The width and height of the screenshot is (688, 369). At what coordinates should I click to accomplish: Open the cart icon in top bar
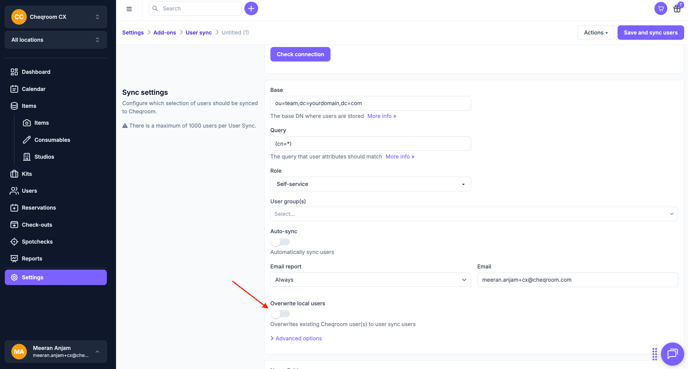[660, 8]
